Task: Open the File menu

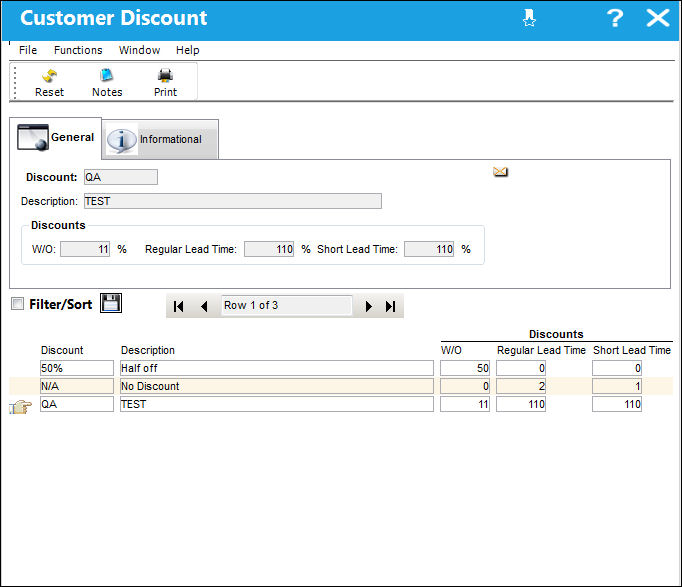Action: coord(28,50)
